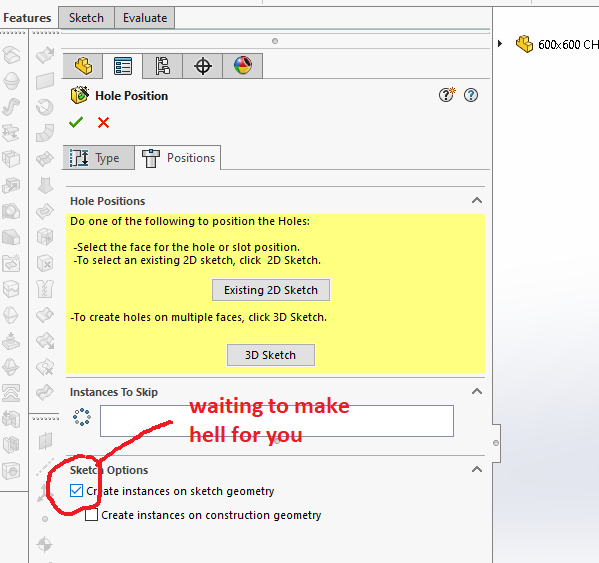Switch to the Evaluate ribbon tab

pos(145,18)
